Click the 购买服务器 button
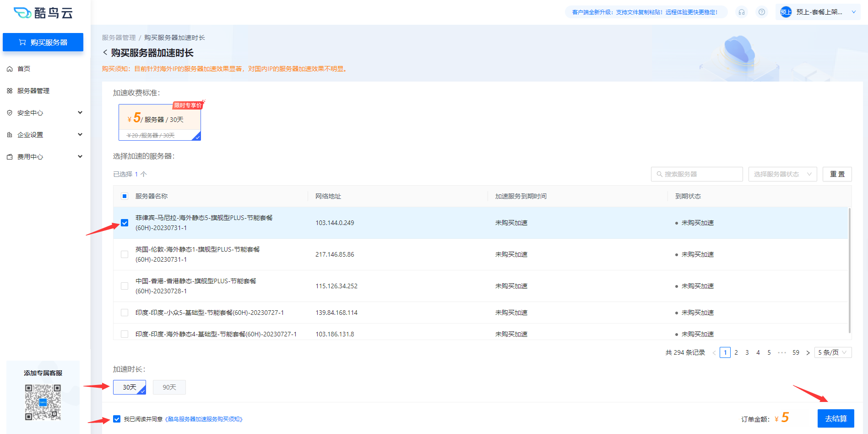 pos(43,42)
